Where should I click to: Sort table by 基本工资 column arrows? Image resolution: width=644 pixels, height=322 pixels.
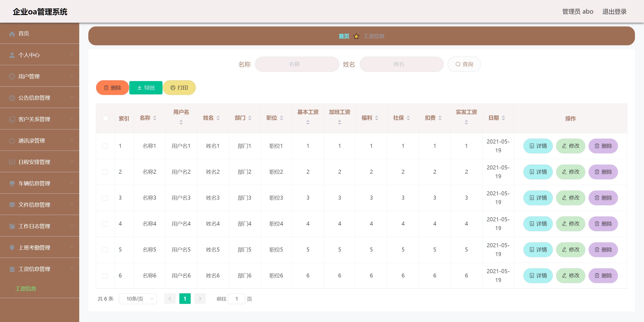point(308,122)
